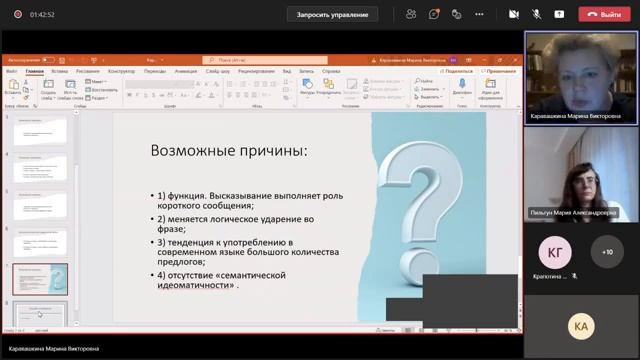Select the first slide thumbnail in the slide panel

[40, 131]
